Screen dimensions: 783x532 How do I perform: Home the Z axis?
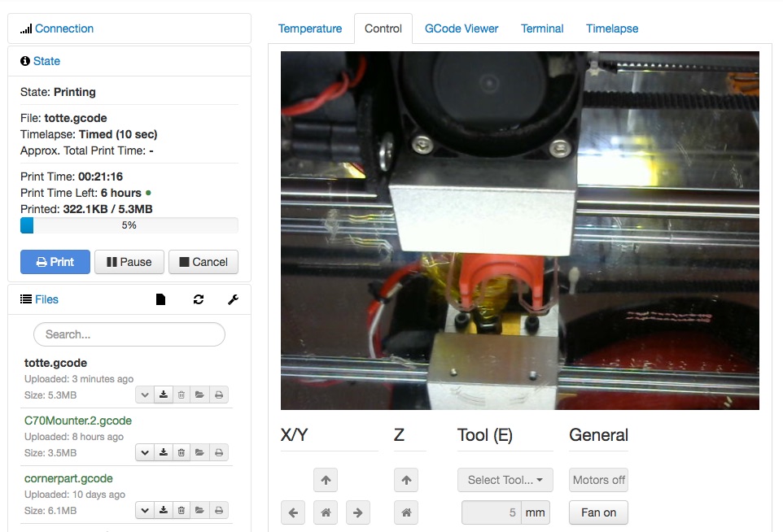point(406,512)
